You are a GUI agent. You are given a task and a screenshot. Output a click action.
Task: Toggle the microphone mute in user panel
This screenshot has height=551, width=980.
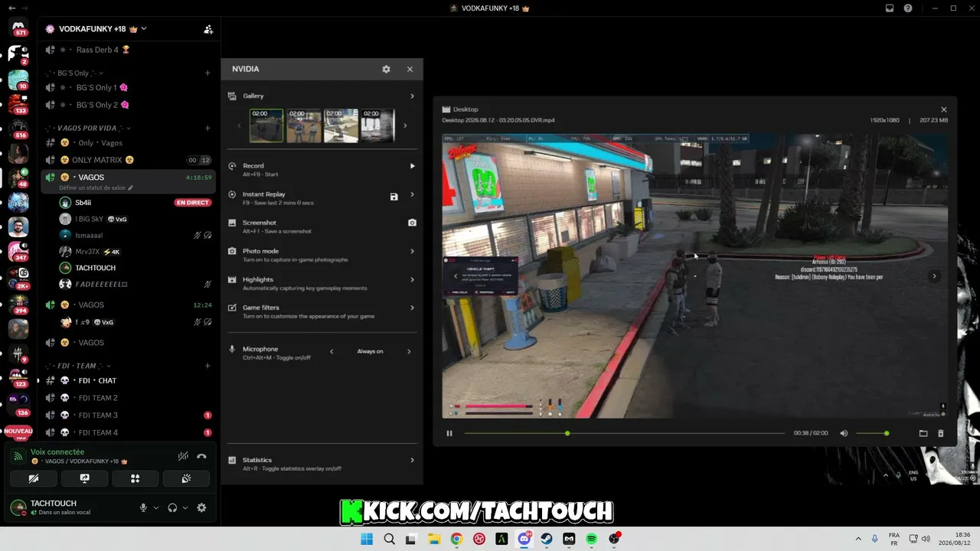click(x=143, y=507)
